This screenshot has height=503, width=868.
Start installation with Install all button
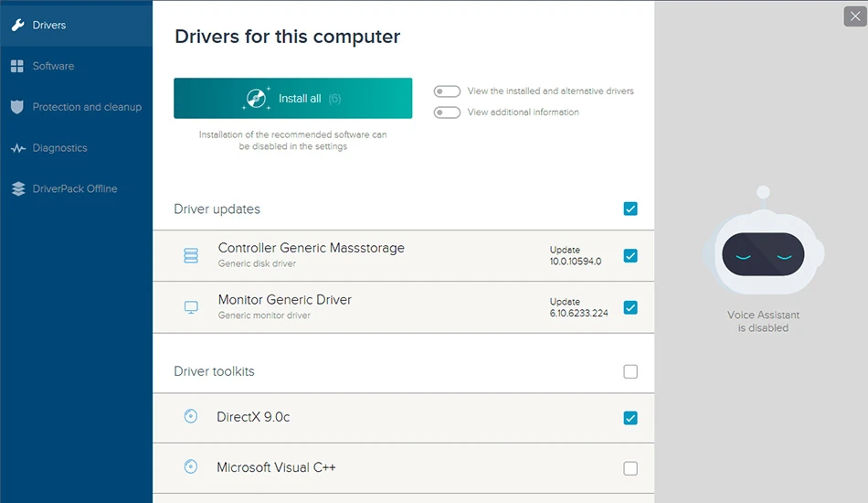293,98
